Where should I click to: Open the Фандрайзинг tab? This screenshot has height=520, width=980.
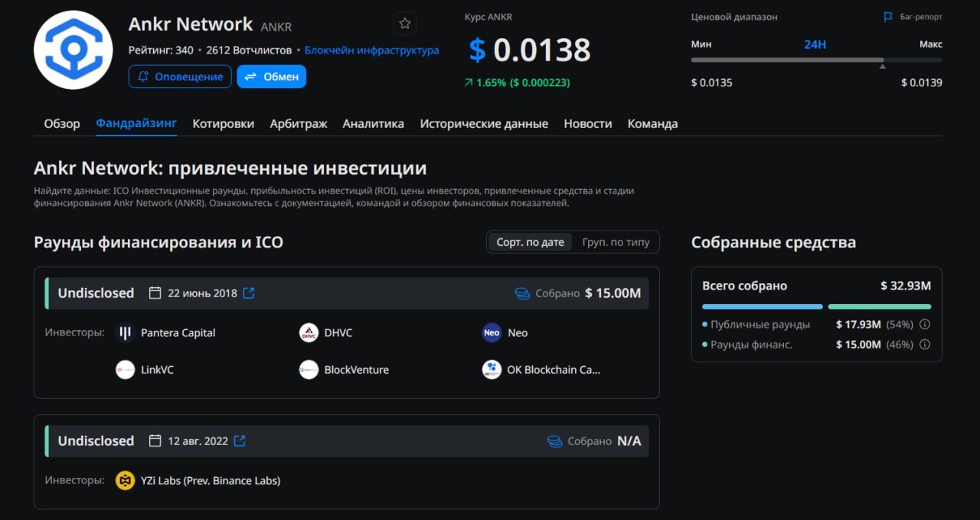click(x=136, y=123)
